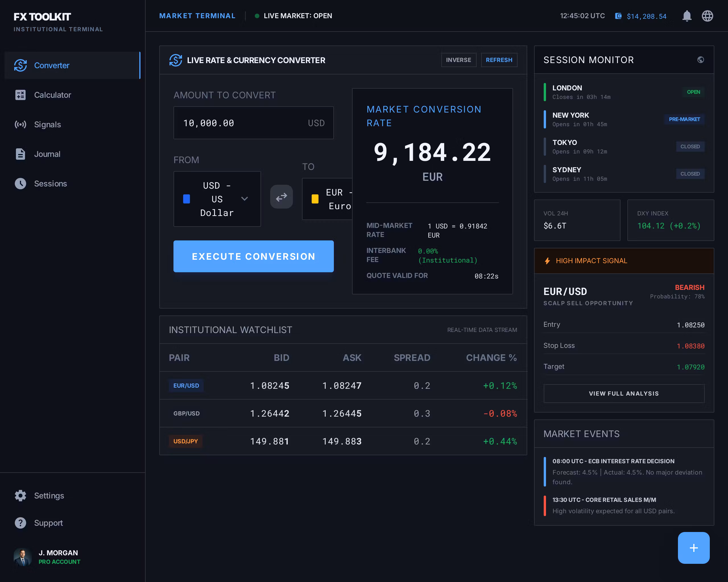Open the Support page
728x582 pixels.
(73, 523)
